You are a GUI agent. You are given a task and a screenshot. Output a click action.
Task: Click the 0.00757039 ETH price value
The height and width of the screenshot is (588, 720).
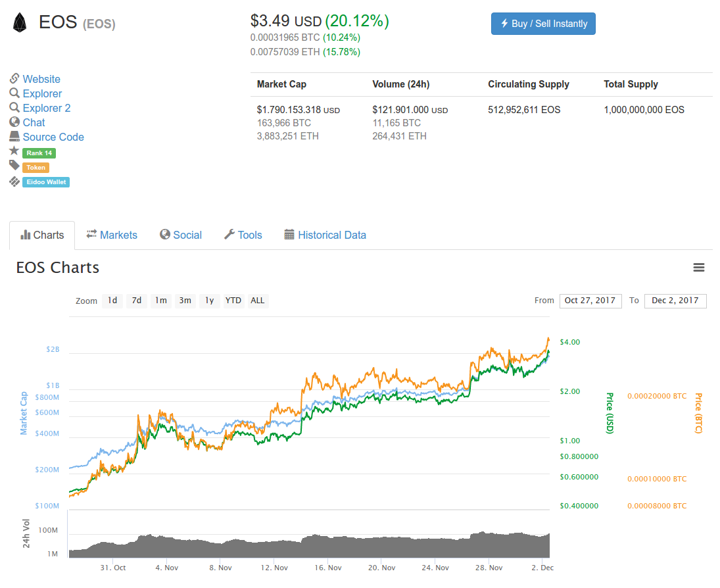click(285, 52)
